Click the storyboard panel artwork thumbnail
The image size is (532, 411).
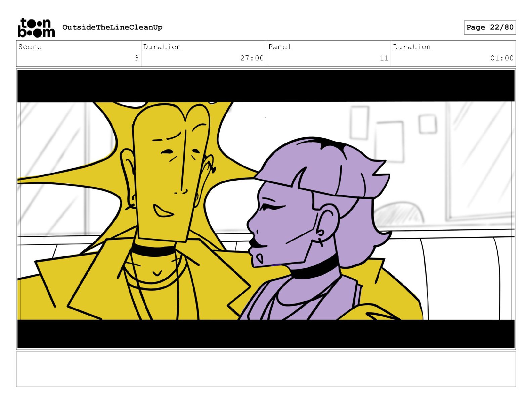pos(266,209)
